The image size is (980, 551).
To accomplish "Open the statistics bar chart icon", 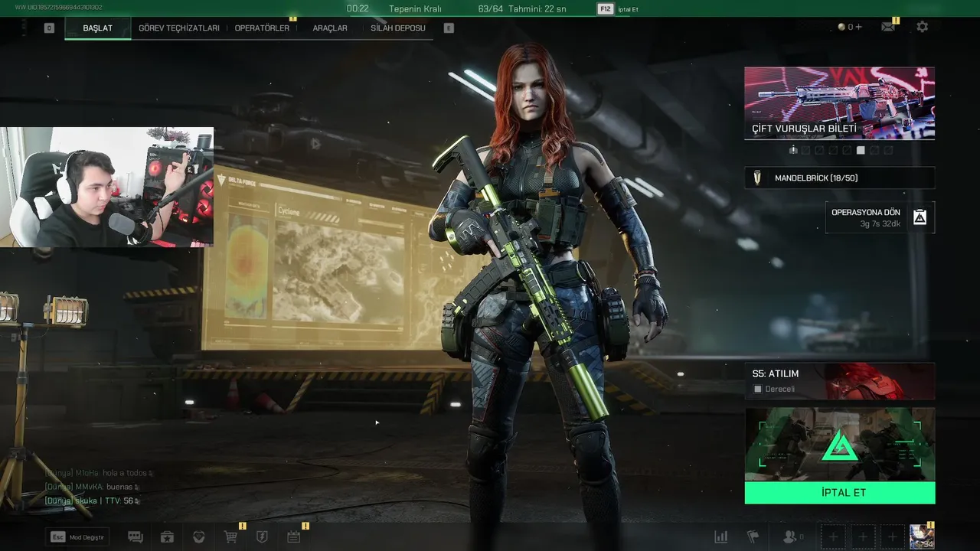I will (721, 537).
